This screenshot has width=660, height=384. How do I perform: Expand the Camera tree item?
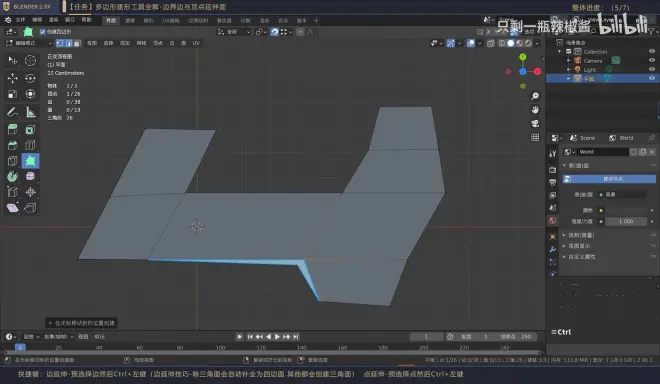click(568, 61)
